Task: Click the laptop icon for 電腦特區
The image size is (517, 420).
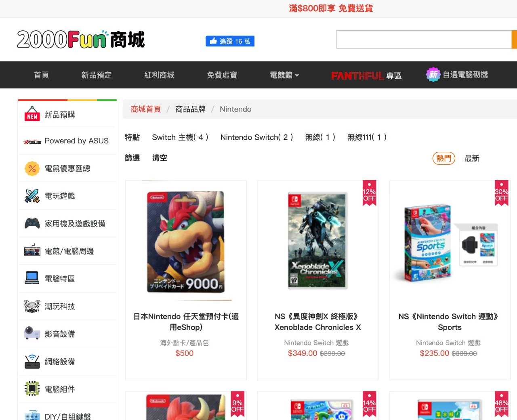Action: pyautogui.click(x=32, y=278)
